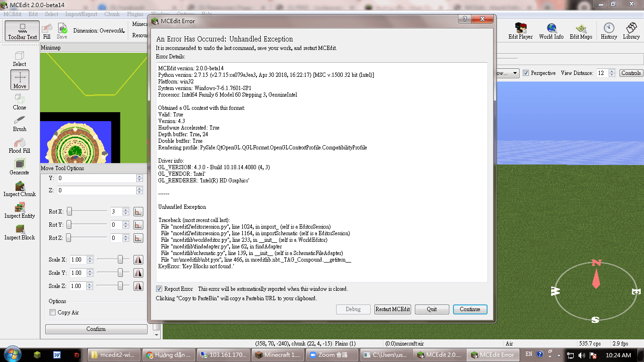This screenshot has height=362, width=644.
Task: Click the Scale Z value spinner arrows
Action: pyautogui.click(x=90, y=286)
